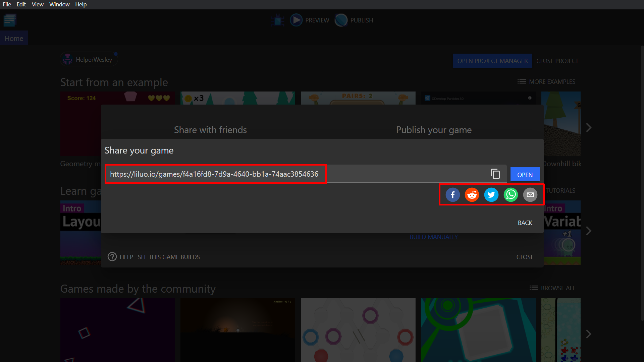Click the right arrow carousel expander
This screenshot has height=362, width=644.
pos(589,127)
